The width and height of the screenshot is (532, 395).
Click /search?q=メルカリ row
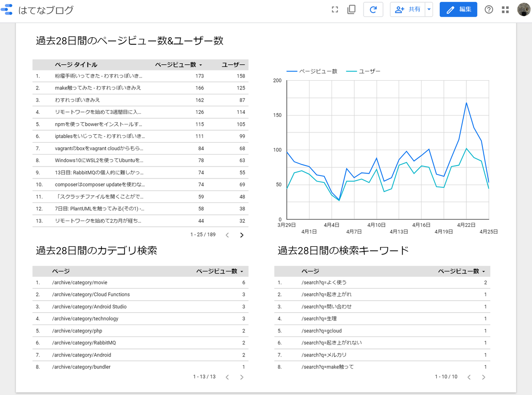click(382, 355)
